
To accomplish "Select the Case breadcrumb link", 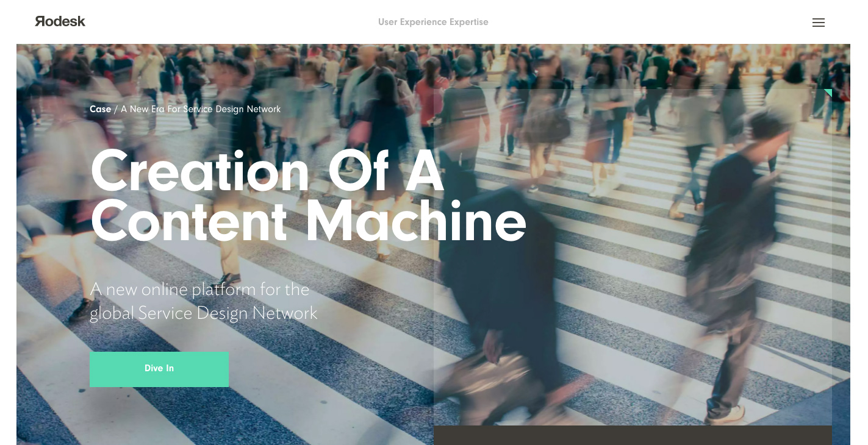I will coord(100,109).
